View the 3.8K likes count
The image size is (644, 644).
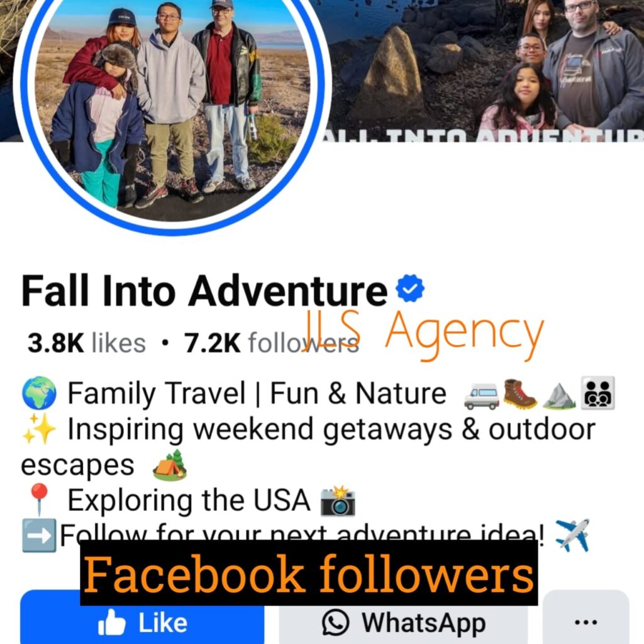point(87,343)
